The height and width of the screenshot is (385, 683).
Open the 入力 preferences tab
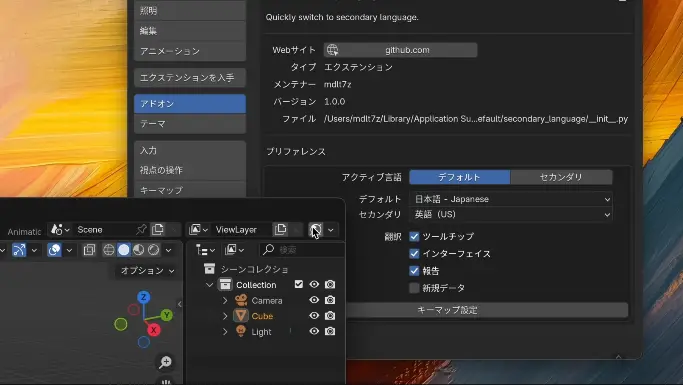point(190,150)
